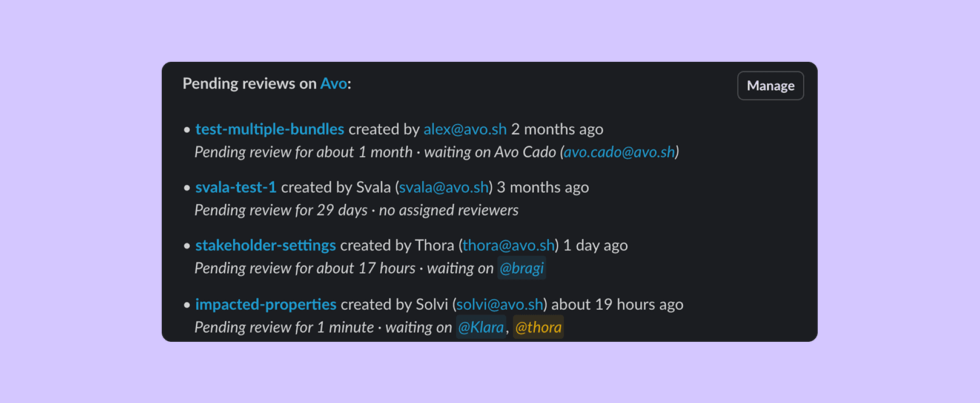
Task: Click the "Pending reviews on" heading text
Action: click(249, 84)
